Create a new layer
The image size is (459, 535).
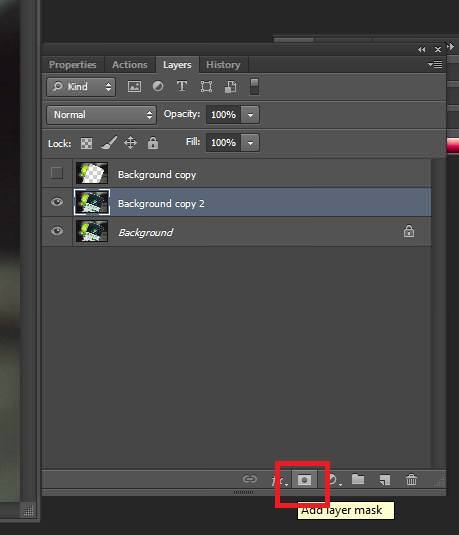[385, 480]
